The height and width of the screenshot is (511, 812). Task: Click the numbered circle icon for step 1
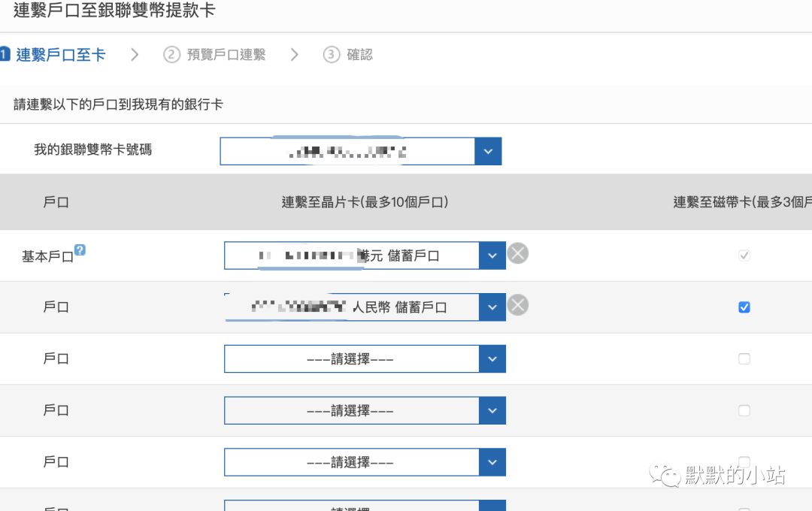[x=7, y=54]
